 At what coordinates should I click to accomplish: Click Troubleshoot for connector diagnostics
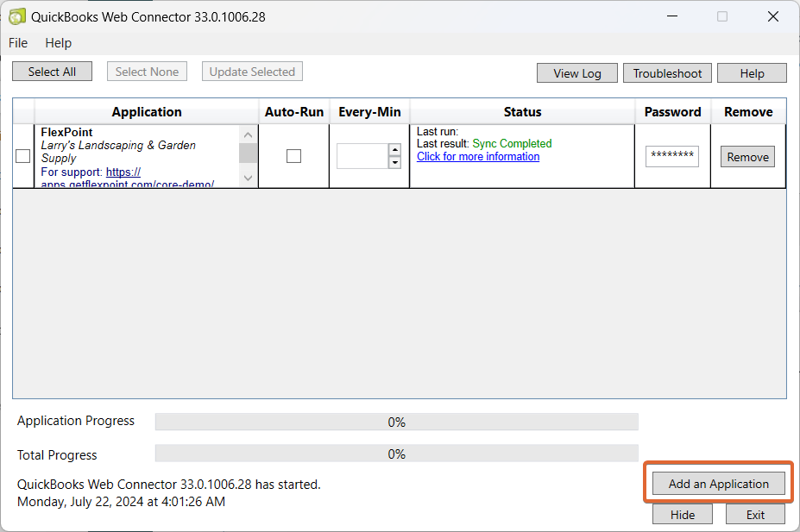coord(666,72)
